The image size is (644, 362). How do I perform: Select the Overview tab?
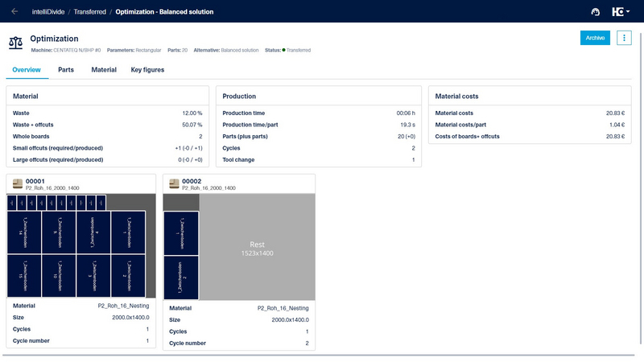point(27,70)
